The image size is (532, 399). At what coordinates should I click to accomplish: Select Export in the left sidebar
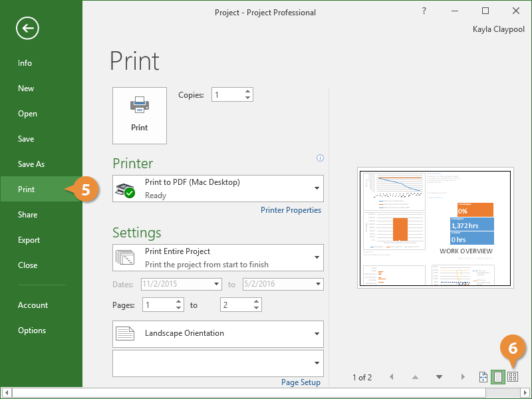click(29, 240)
